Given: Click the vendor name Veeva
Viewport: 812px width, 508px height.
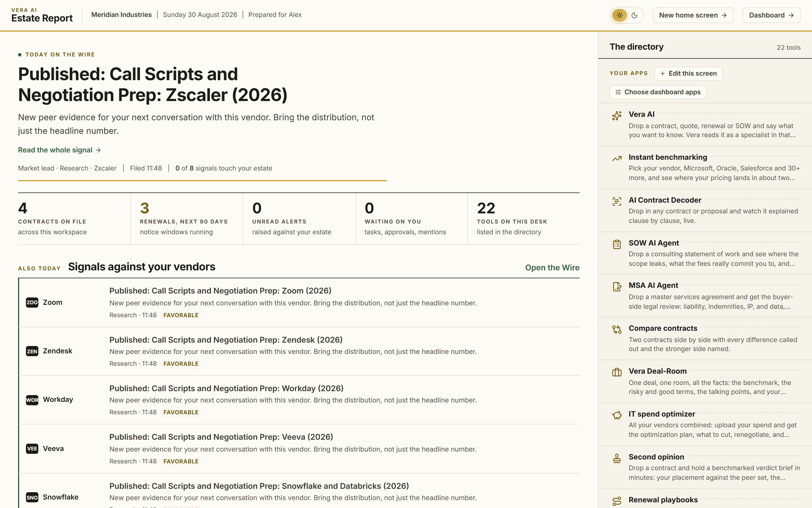Looking at the screenshot, I should [x=53, y=448].
